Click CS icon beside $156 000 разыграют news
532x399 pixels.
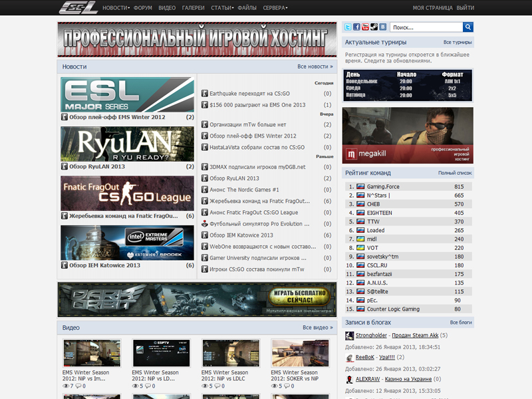point(205,105)
